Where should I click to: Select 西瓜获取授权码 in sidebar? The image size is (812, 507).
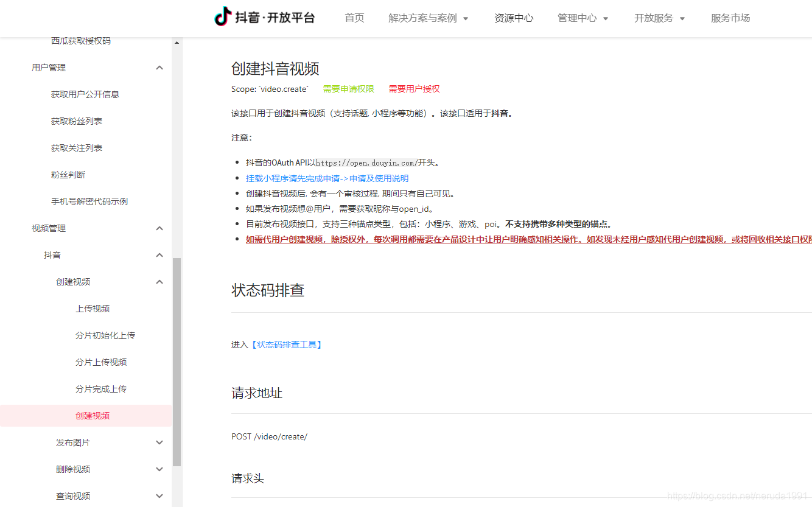(81, 41)
